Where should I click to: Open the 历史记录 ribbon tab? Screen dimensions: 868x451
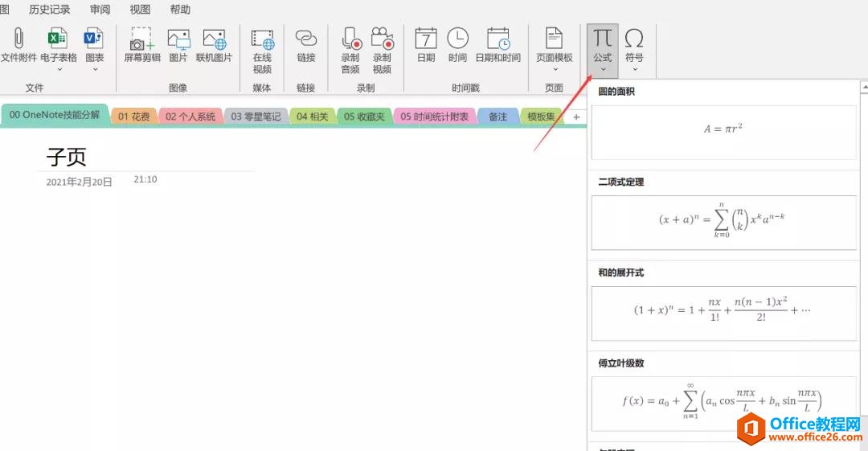[49, 10]
